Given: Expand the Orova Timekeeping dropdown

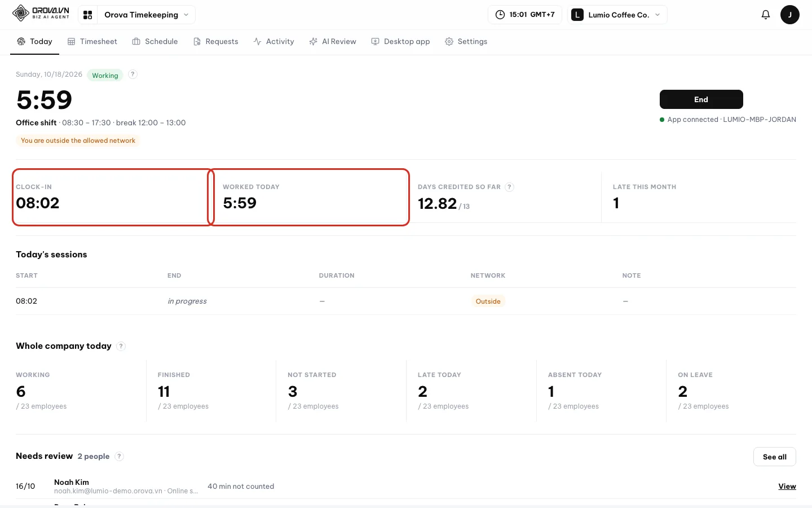Looking at the screenshot, I should click(x=146, y=15).
